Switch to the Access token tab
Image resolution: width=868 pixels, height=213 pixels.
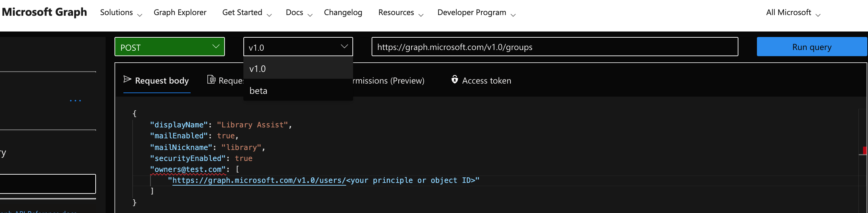[x=486, y=80]
